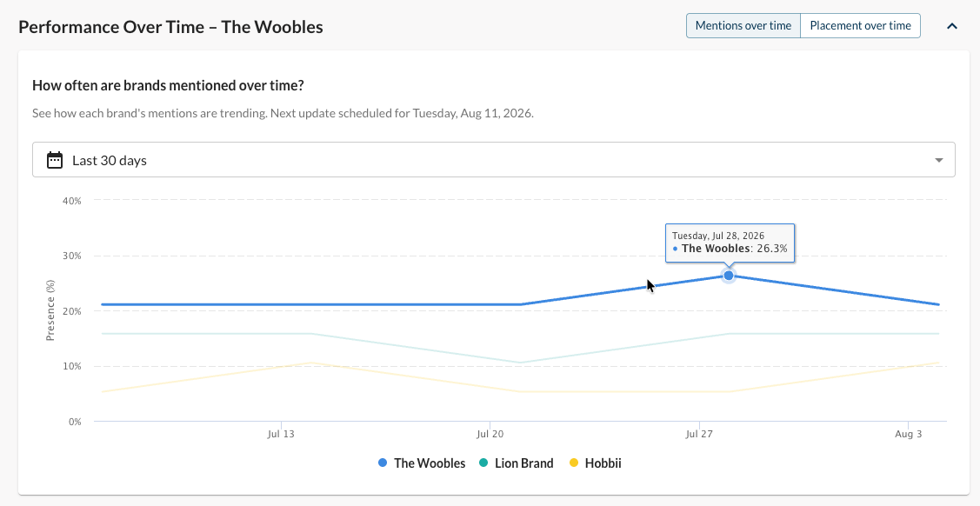This screenshot has height=506, width=980.
Task: Switch to Mentions over time view
Action: 743,25
